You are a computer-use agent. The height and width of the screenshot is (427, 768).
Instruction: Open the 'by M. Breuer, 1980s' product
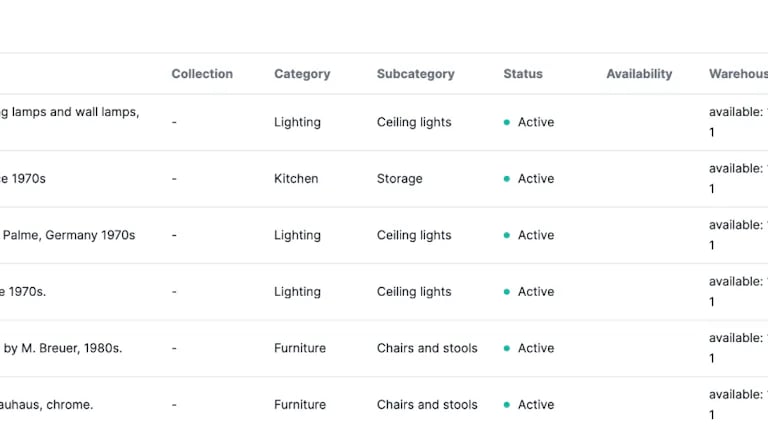[x=62, y=349]
